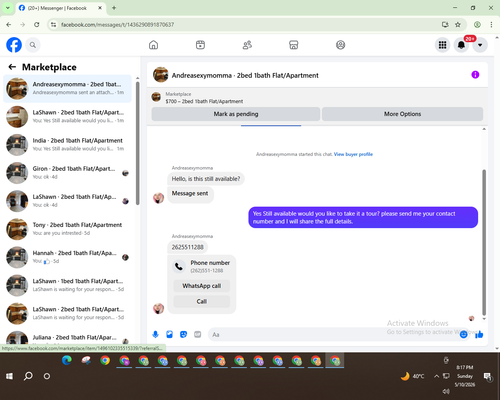
Task: Open Windows taskbar search
Action: [28, 376]
